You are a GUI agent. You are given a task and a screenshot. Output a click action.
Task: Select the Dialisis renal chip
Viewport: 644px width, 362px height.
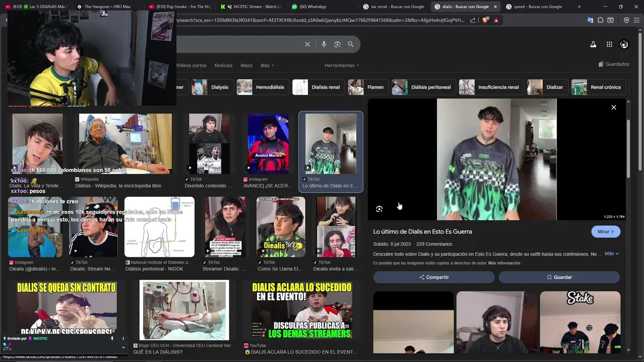pos(318,87)
